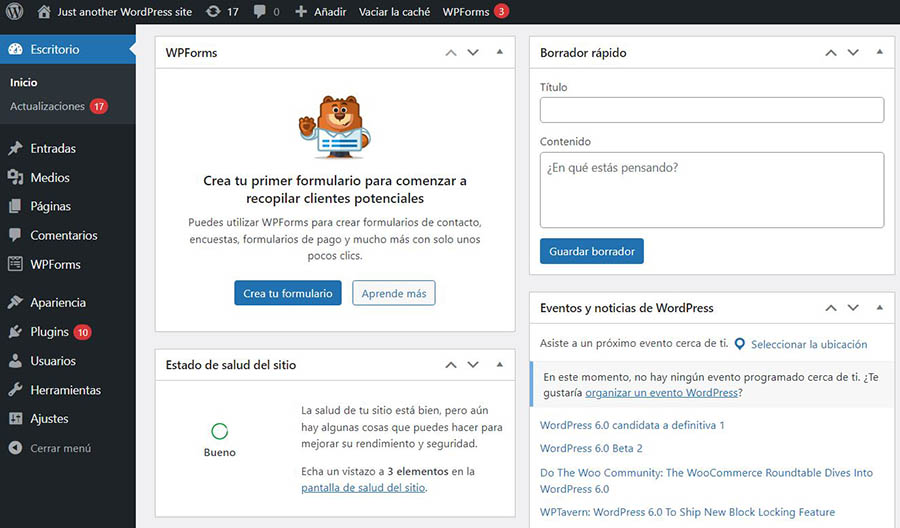This screenshot has height=528, width=900.
Task: Move Eventos y noticias panel down
Action: pos(853,308)
